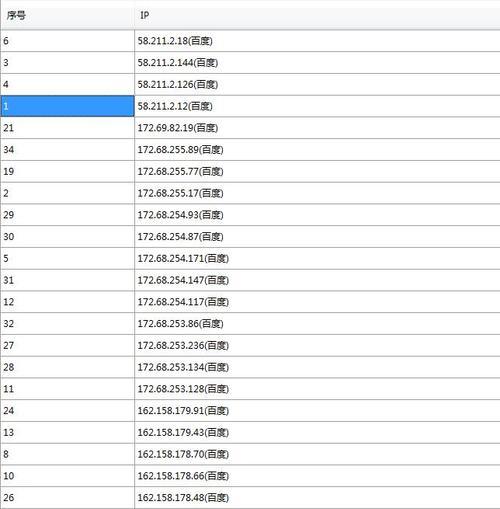Screen dimensions: 500x509
Task: Select IP cell 172.68.253.236(百度)
Action: 317,345
